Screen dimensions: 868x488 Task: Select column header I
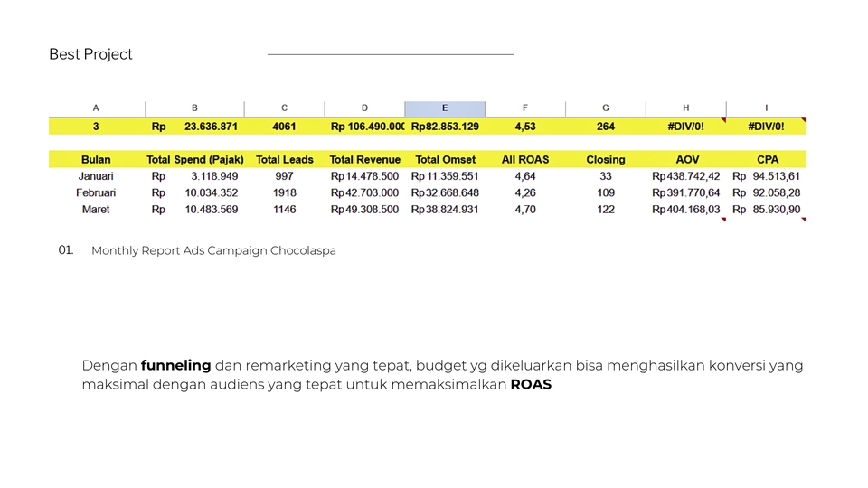766,108
